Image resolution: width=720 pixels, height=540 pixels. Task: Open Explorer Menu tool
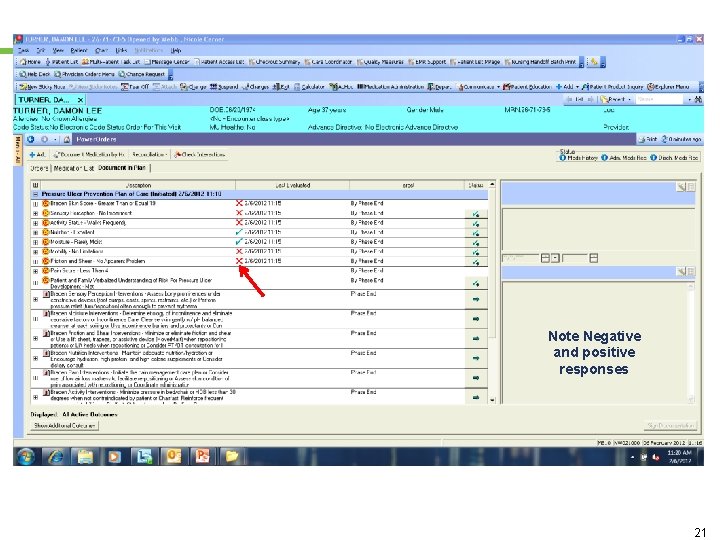669,86
